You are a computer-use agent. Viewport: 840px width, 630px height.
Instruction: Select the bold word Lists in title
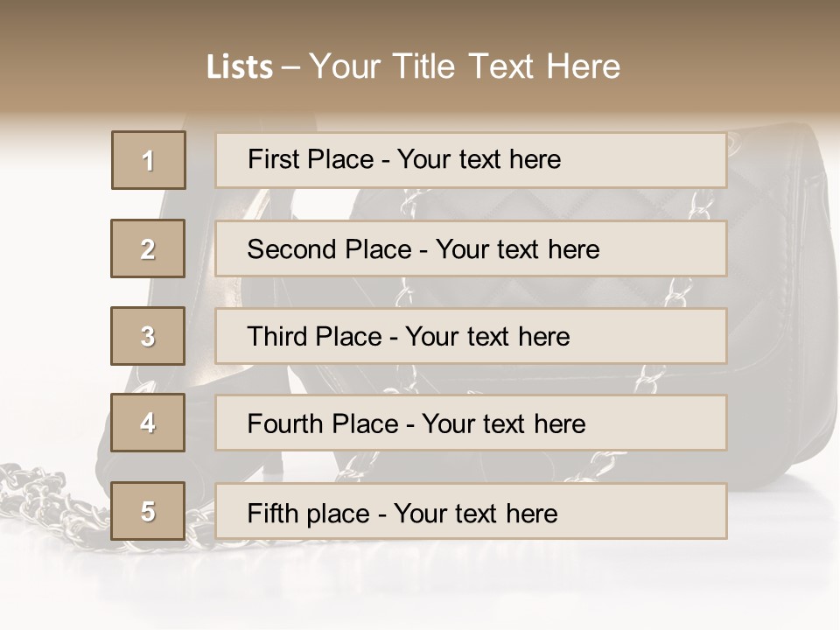point(240,66)
